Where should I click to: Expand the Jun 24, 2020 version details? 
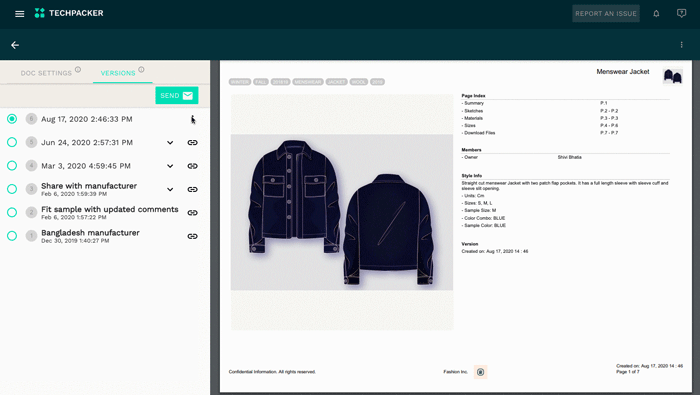pyautogui.click(x=170, y=143)
